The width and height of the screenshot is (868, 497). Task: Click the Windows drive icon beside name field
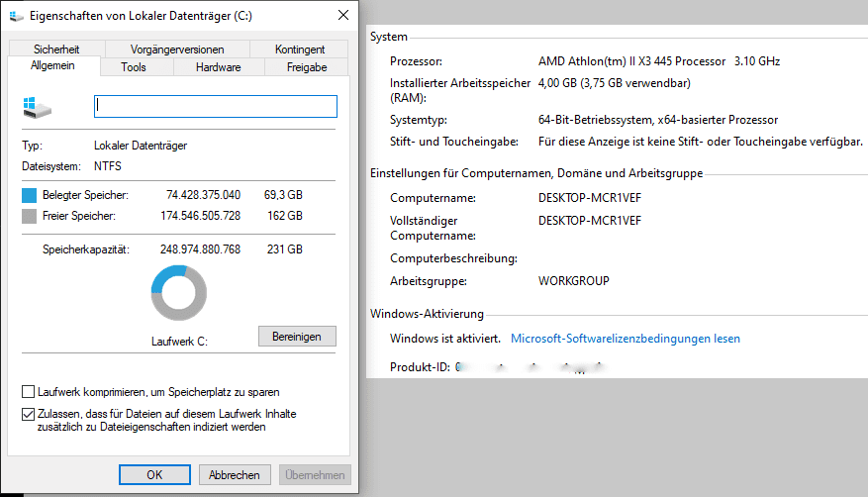click(x=37, y=107)
